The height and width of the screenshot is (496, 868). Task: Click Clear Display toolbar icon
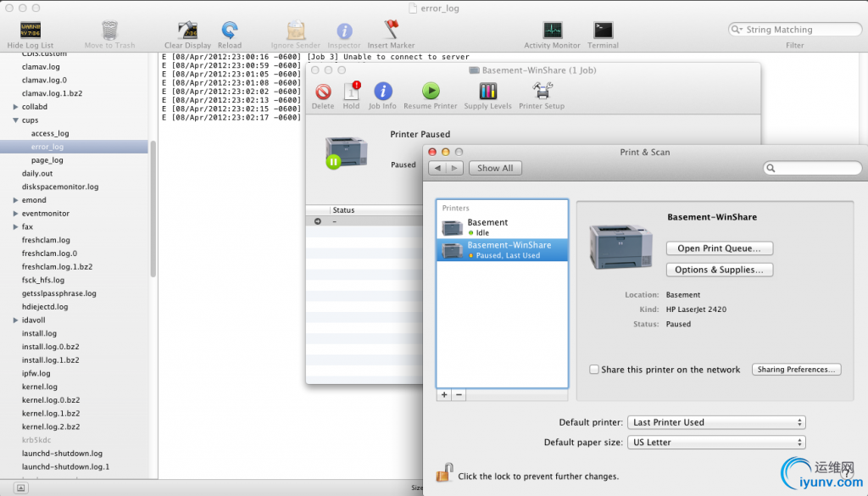pyautogui.click(x=187, y=30)
